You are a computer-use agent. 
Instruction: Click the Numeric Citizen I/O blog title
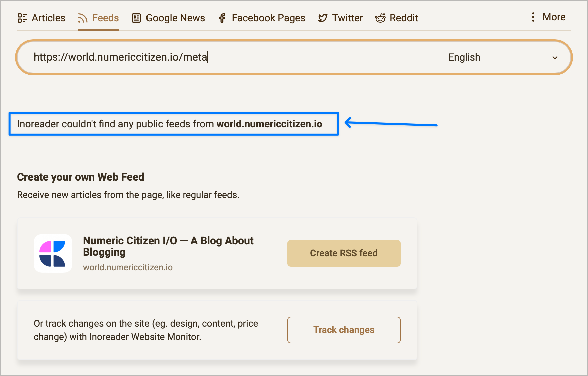[x=168, y=246]
